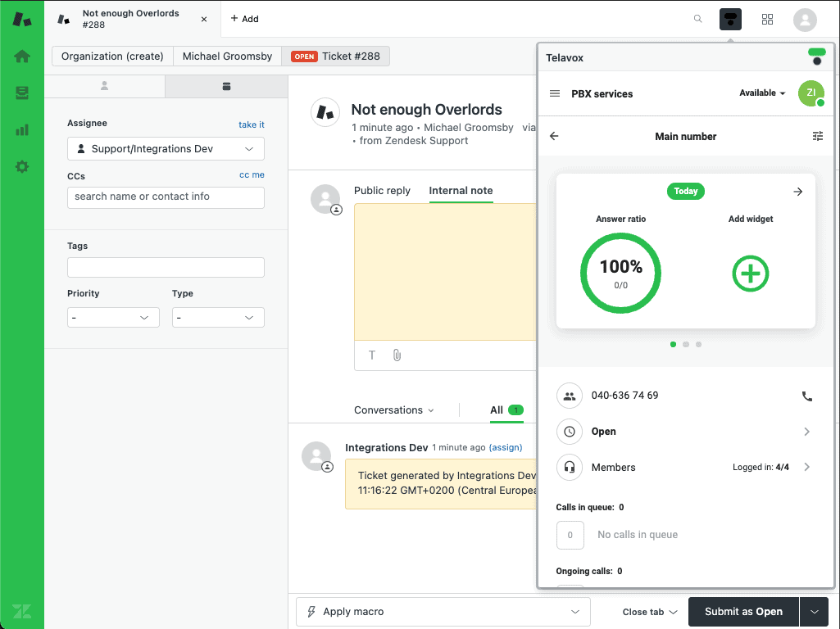Image resolution: width=840 pixels, height=629 pixels.
Task: Open Reporting bar chart icon
Action: click(x=22, y=130)
